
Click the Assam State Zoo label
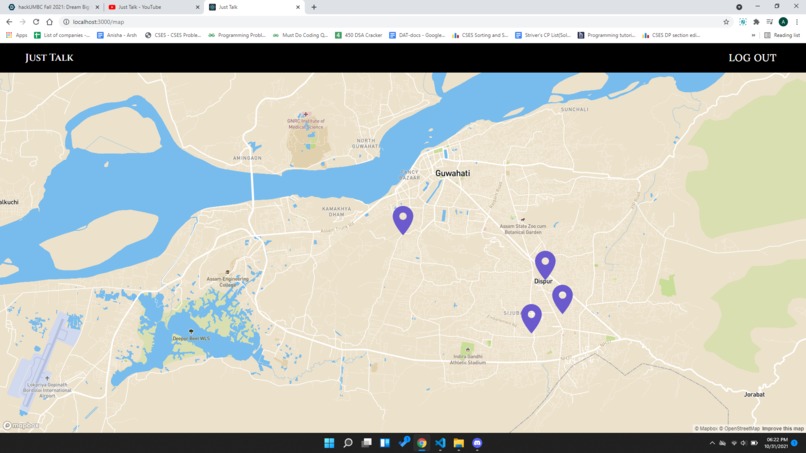tap(523, 229)
